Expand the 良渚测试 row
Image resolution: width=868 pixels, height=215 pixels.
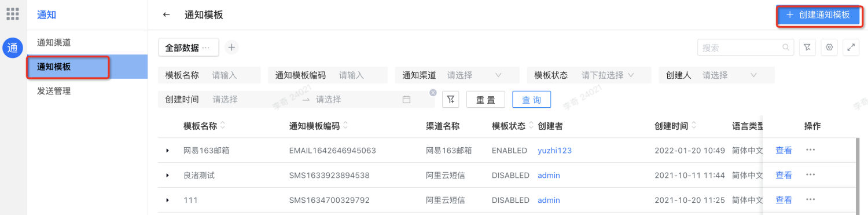pos(168,176)
